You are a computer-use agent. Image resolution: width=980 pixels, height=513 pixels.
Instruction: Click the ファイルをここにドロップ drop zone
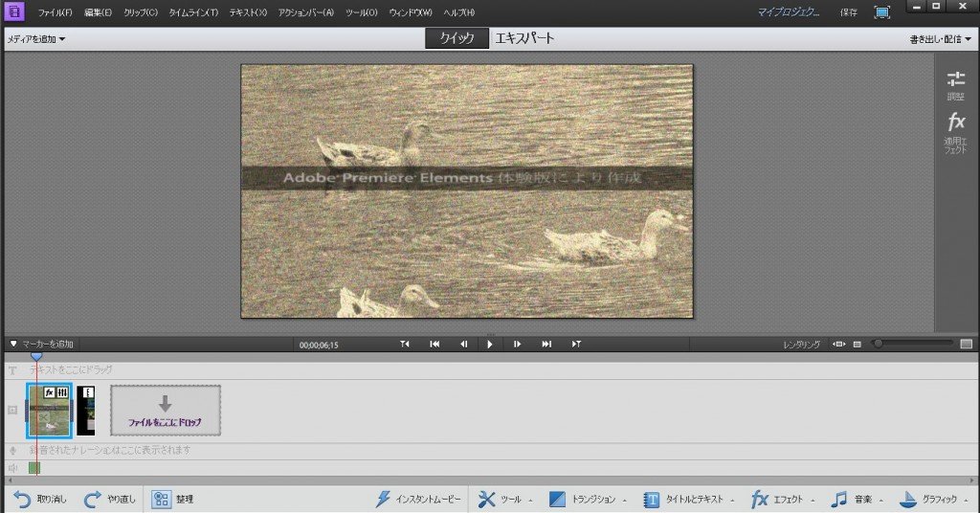click(166, 411)
